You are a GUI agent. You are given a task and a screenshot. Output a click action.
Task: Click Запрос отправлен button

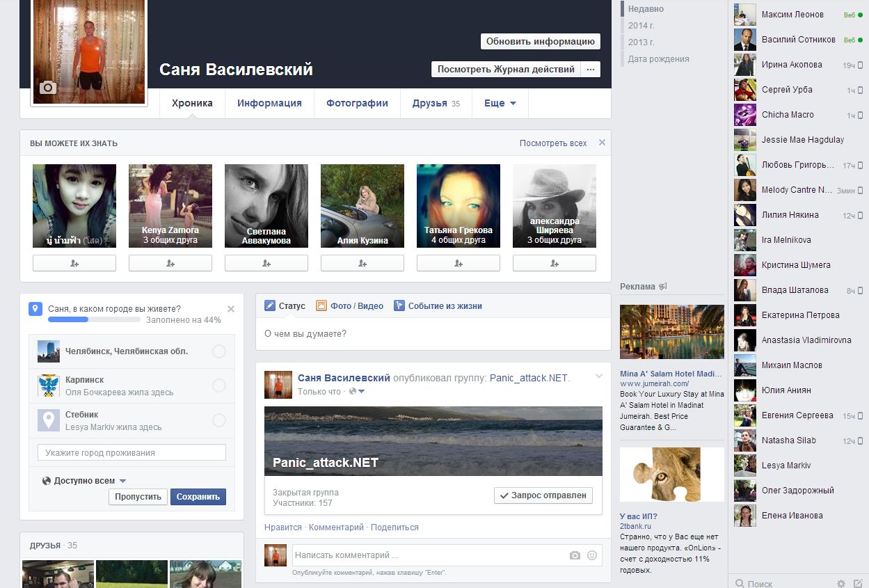(543, 496)
